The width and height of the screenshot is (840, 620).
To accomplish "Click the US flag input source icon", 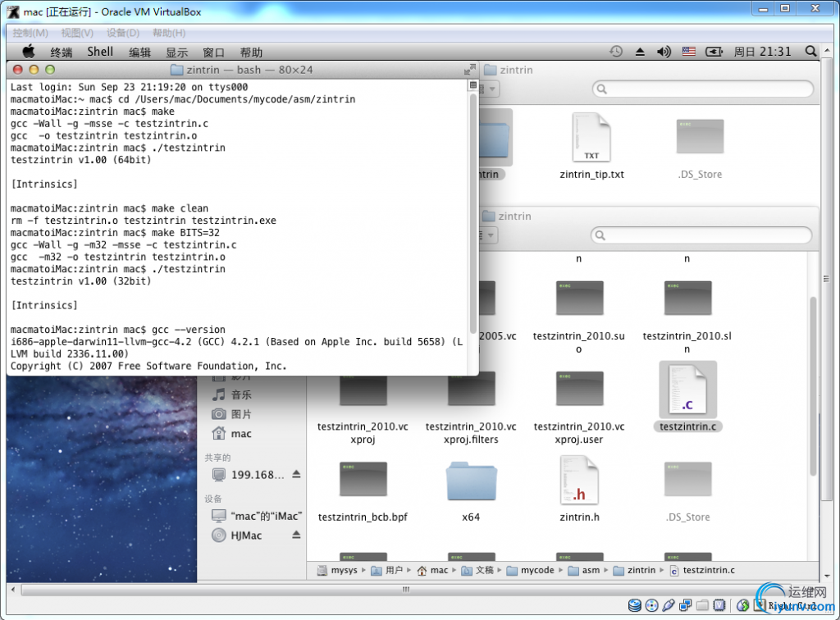I will pyautogui.click(x=688, y=52).
